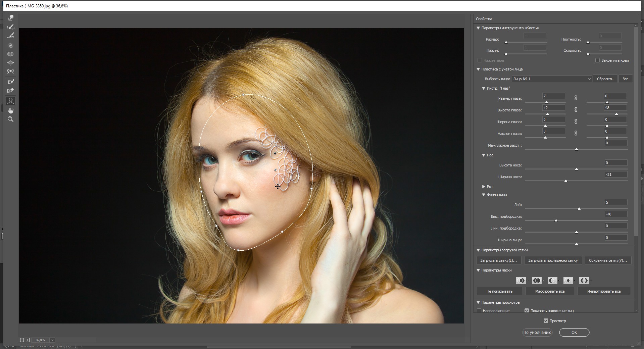Select the Reconstruct tool

(x=11, y=27)
